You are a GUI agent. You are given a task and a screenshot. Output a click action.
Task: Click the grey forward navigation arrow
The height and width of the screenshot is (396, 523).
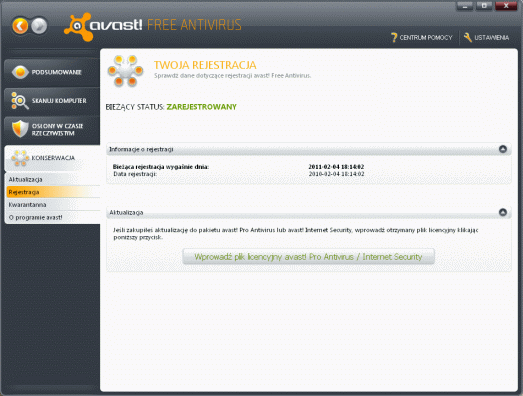click(39, 26)
